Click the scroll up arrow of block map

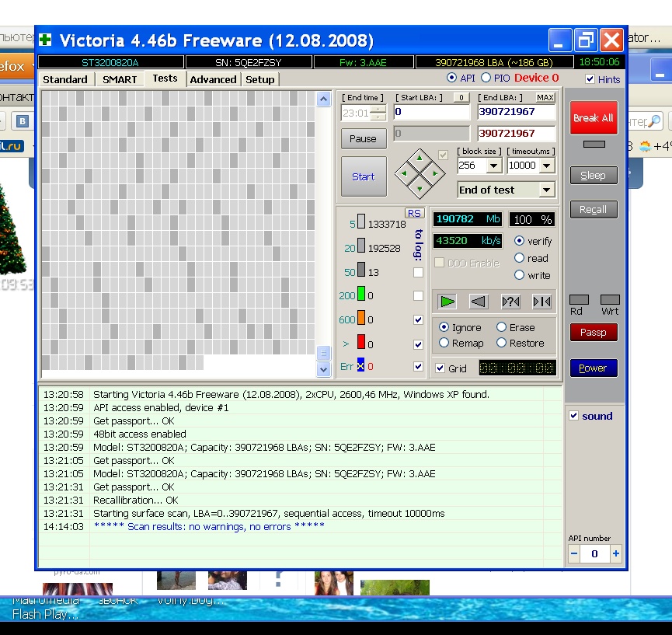[x=324, y=99]
